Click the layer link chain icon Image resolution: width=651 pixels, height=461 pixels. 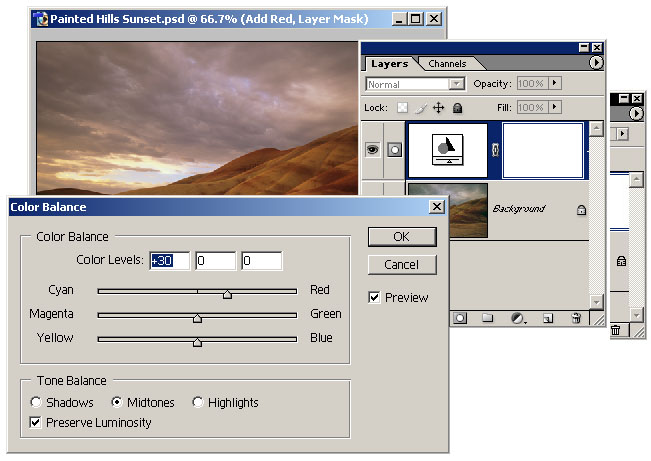click(x=495, y=150)
